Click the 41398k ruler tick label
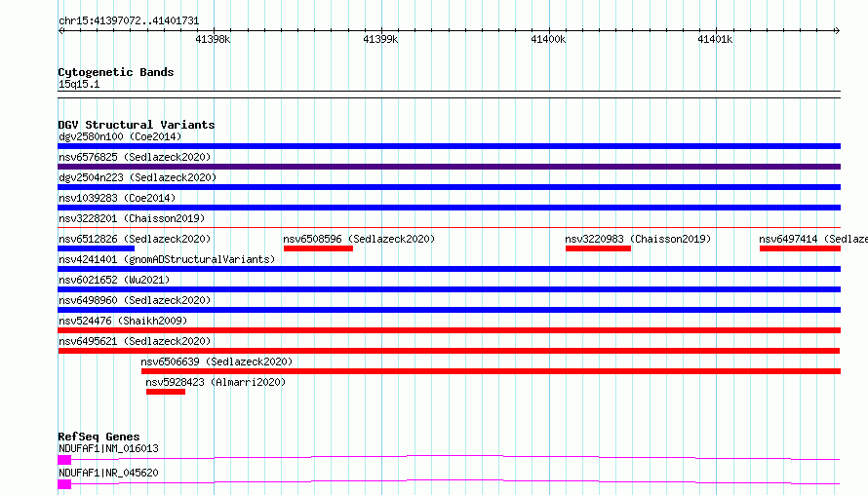This screenshot has width=868, height=495. point(213,39)
